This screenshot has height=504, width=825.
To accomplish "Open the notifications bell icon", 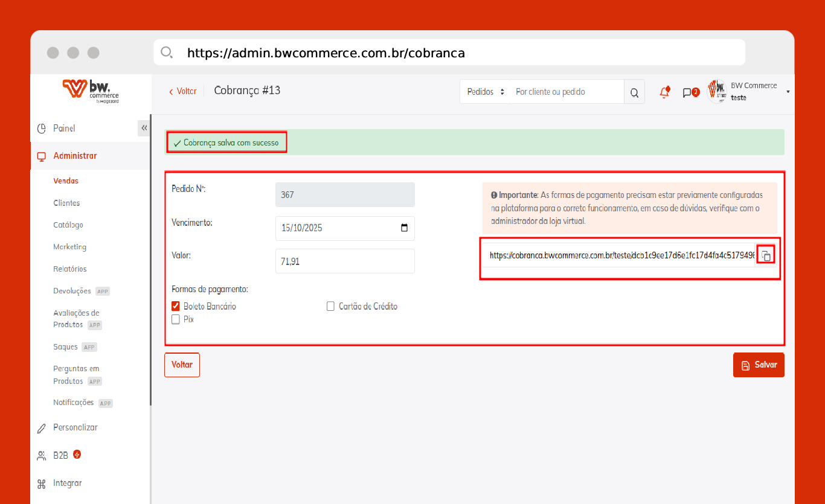I will 664,92.
